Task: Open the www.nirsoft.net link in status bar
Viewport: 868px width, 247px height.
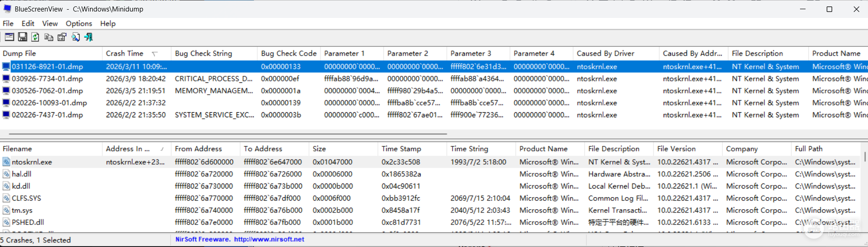Action: pos(269,239)
